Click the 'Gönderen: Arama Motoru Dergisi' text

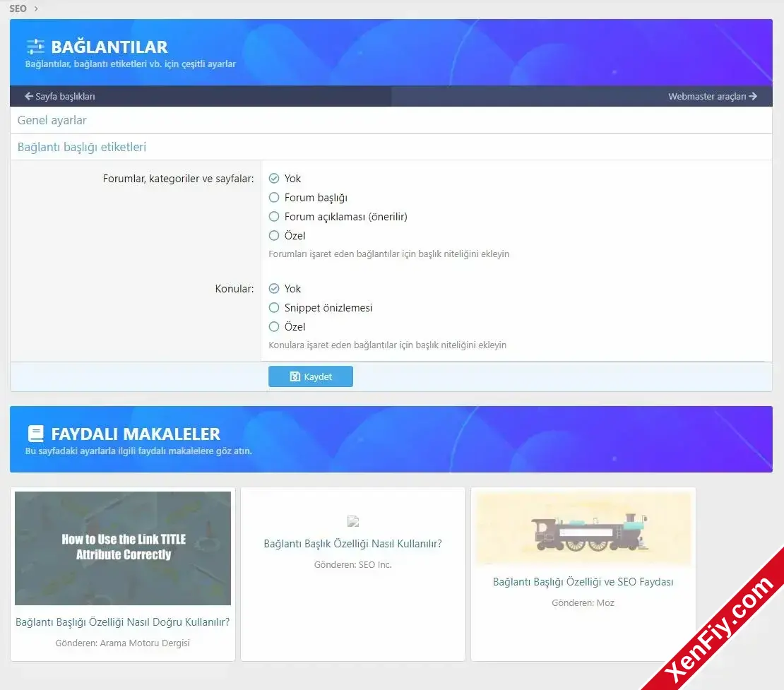click(122, 643)
